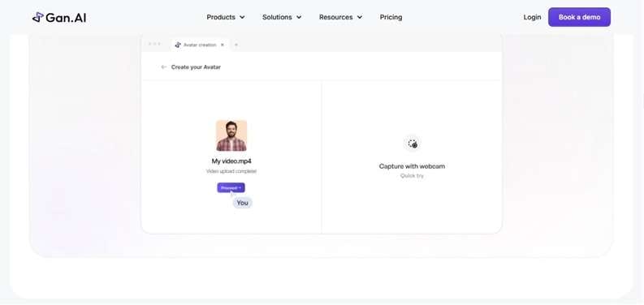
Task: Click the uploaded video thumbnail of man
Action: click(x=231, y=135)
